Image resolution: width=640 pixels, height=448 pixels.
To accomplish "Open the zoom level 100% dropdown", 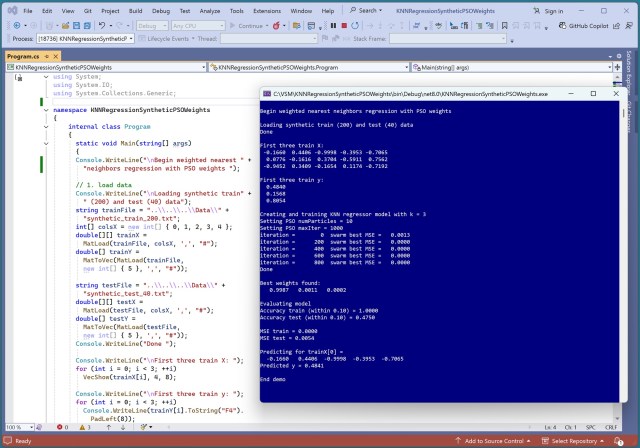I will tap(19, 427).
